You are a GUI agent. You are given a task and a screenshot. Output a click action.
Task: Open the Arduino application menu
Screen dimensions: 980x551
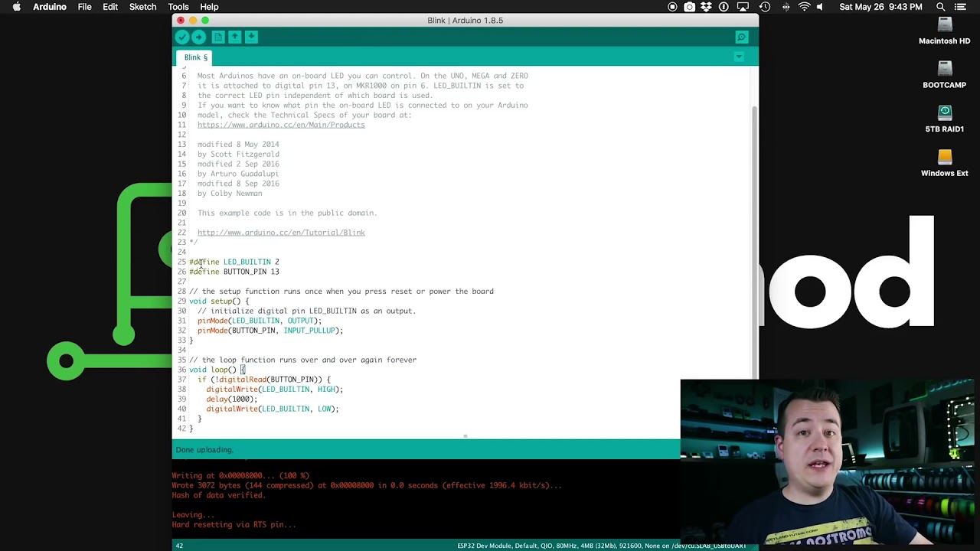pos(50,7)
